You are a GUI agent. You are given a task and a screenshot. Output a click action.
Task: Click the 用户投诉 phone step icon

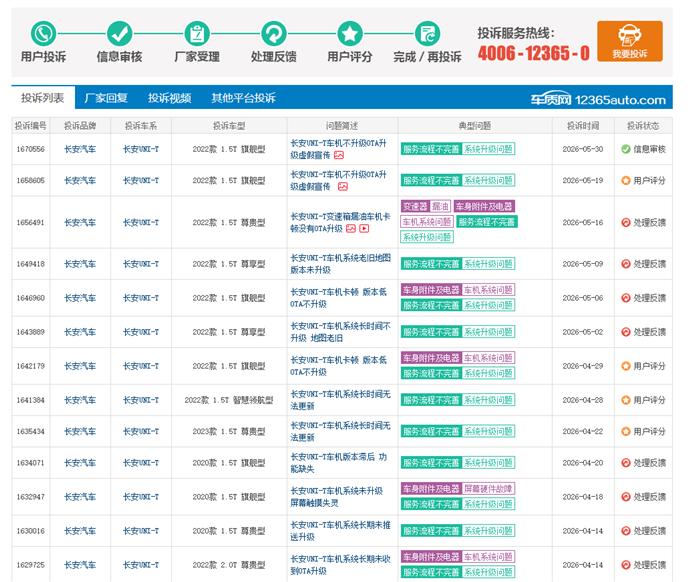[x=43, y=33]
